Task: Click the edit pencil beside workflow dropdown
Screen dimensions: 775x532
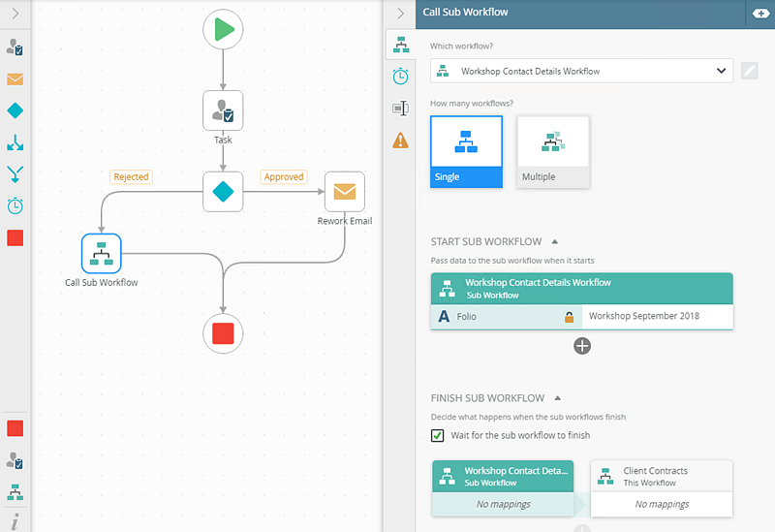Action: (x=750, y=71)
